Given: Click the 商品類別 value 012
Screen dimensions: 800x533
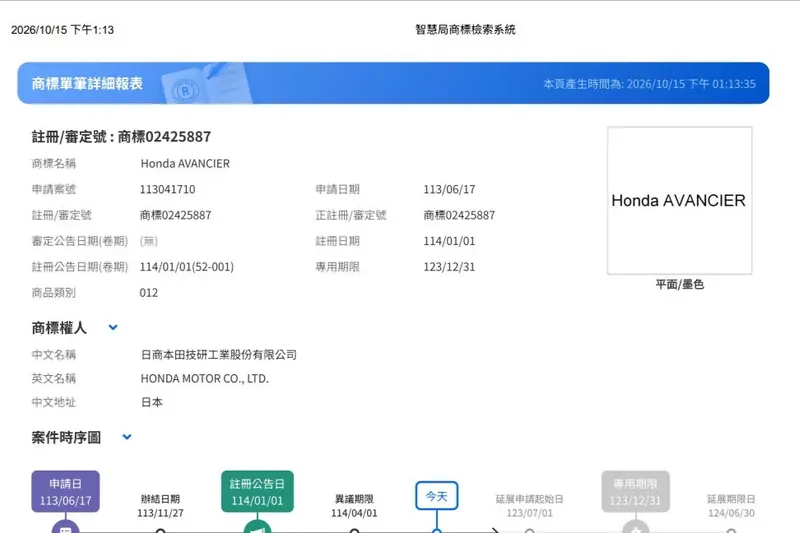Looking at the screenshot, I should (148, 293).
